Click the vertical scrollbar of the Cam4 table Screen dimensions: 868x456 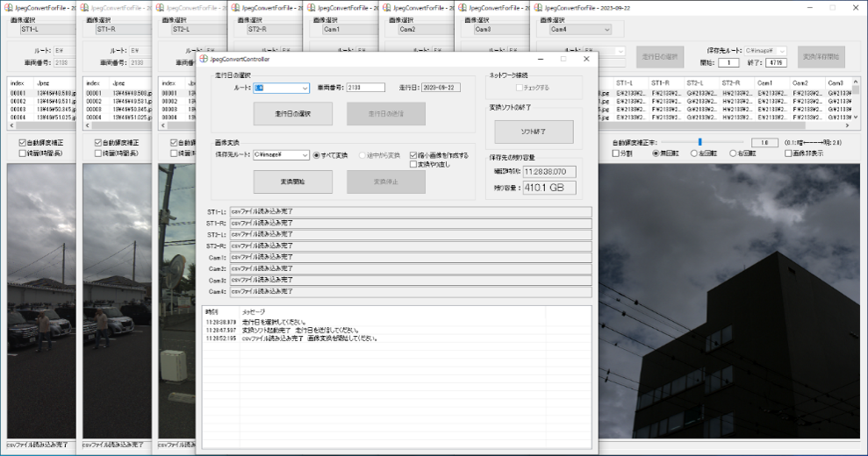click(856, 102)
